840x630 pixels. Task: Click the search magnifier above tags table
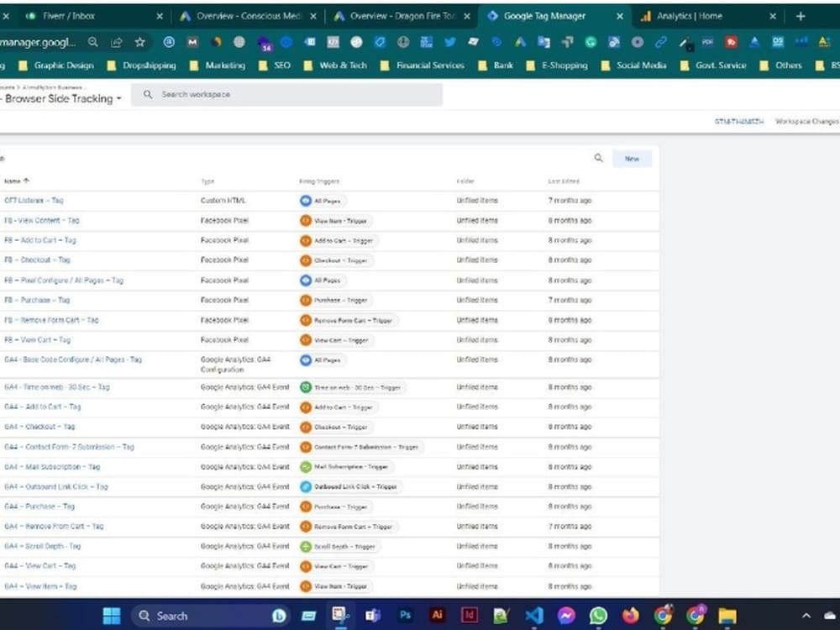pyautogui.click(x=598, y=158)
